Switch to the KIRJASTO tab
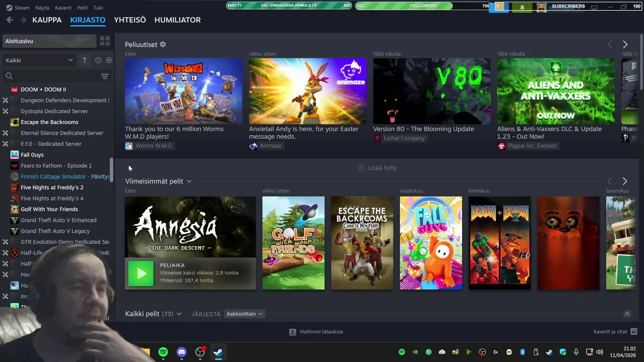 [x=88, y=20]
